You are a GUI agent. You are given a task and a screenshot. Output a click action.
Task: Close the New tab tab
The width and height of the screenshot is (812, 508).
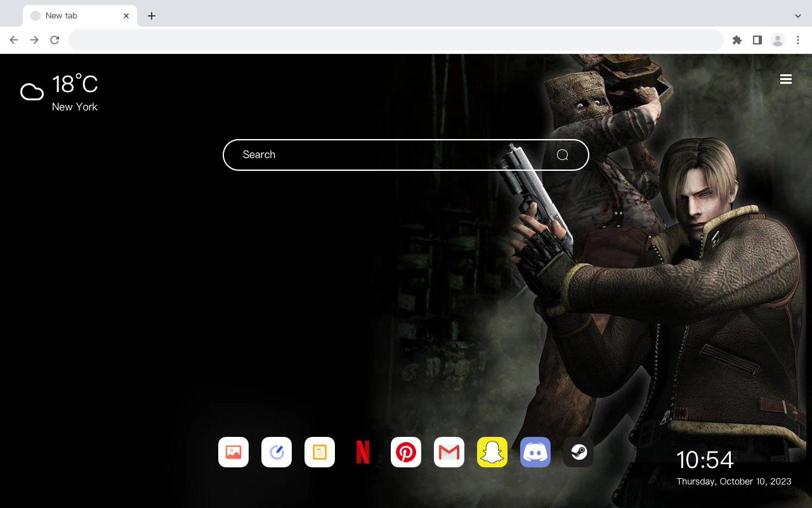point(126,16)
